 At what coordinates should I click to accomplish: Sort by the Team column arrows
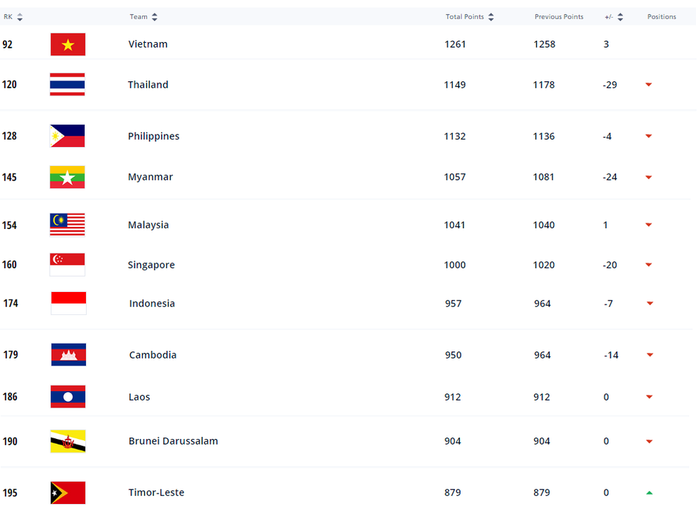point(154,17)
